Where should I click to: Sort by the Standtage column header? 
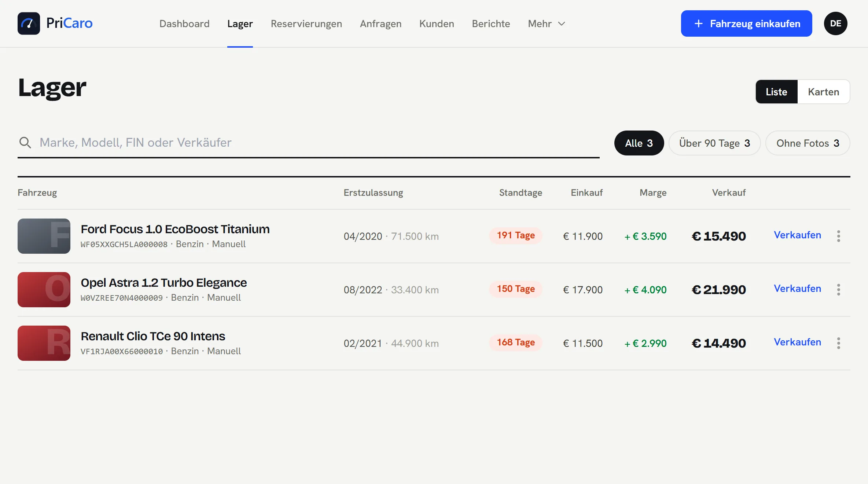tap(521, 192)
